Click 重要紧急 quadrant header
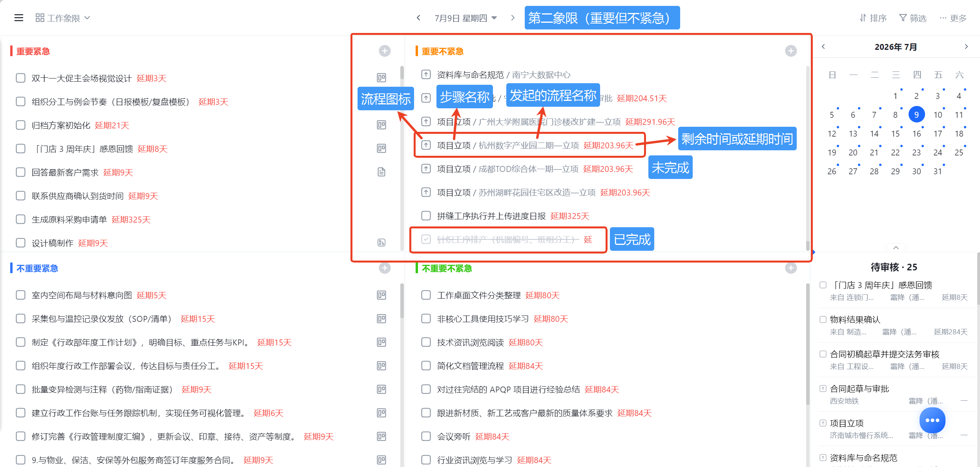This screenshot has width=980, height=467. coord(33,51)
